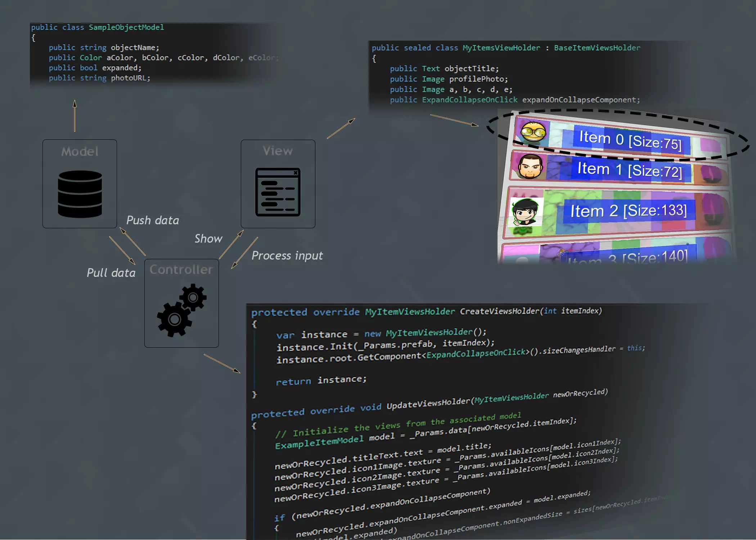This screenshot has height=540, width=756.
Task: Click the Push data label
Action: (x=153, y=220)
